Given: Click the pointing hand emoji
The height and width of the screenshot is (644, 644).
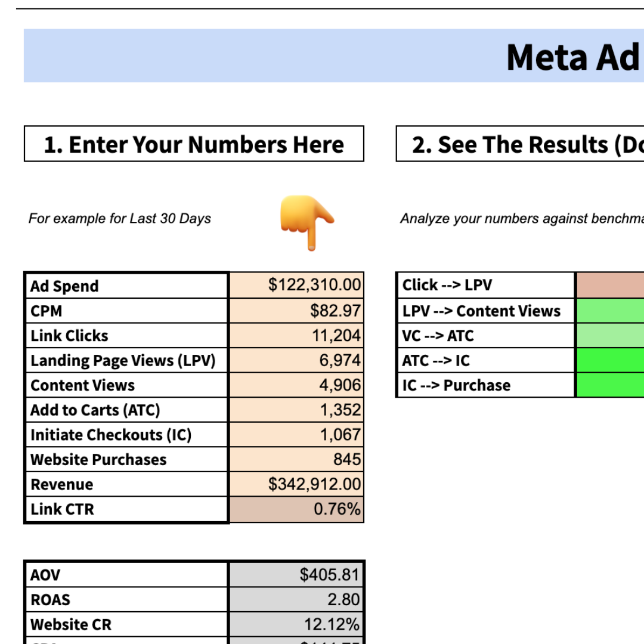Looking at the screenshot, I should point(307,222).
